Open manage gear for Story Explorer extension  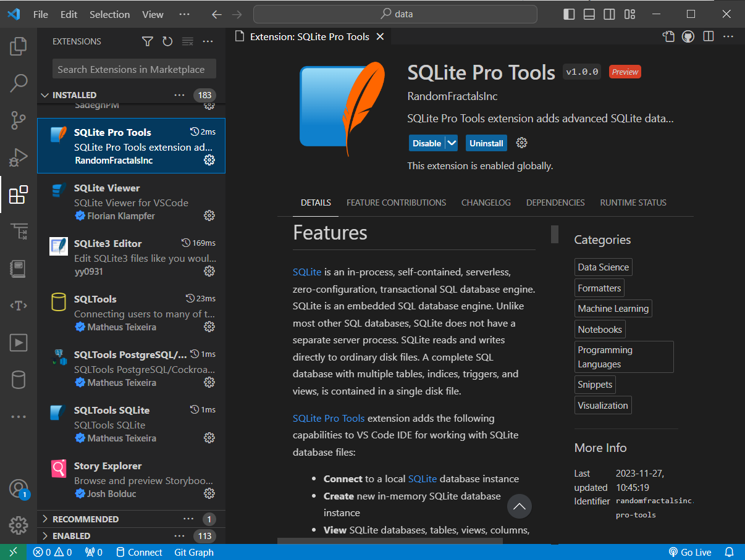tap(209, 493)
